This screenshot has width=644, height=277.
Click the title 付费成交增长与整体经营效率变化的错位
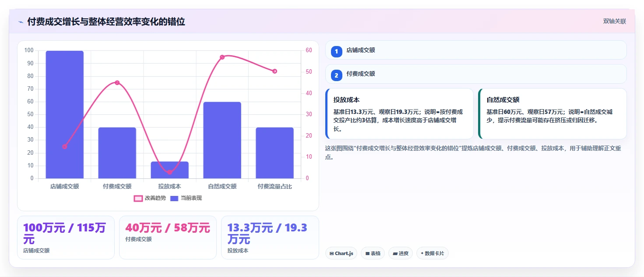pos(106,22)
